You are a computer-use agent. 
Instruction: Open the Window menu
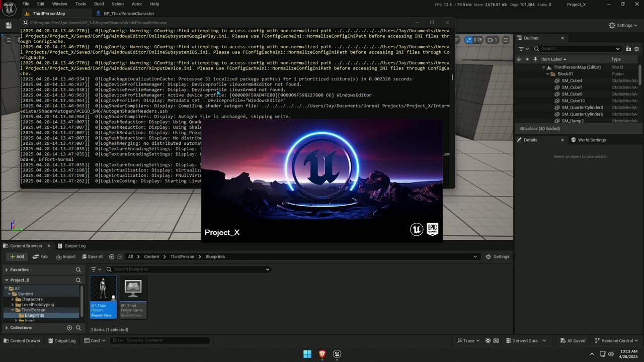60,4
